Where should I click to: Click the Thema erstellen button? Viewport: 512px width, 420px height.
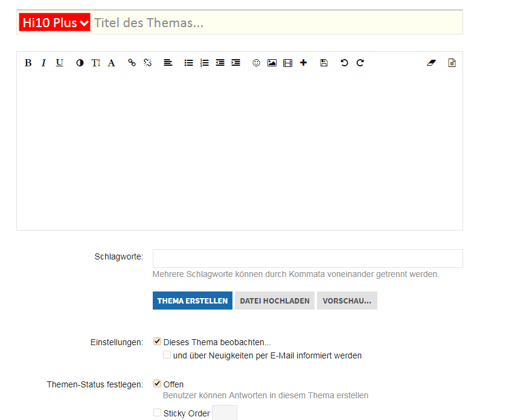click(193, 301)
